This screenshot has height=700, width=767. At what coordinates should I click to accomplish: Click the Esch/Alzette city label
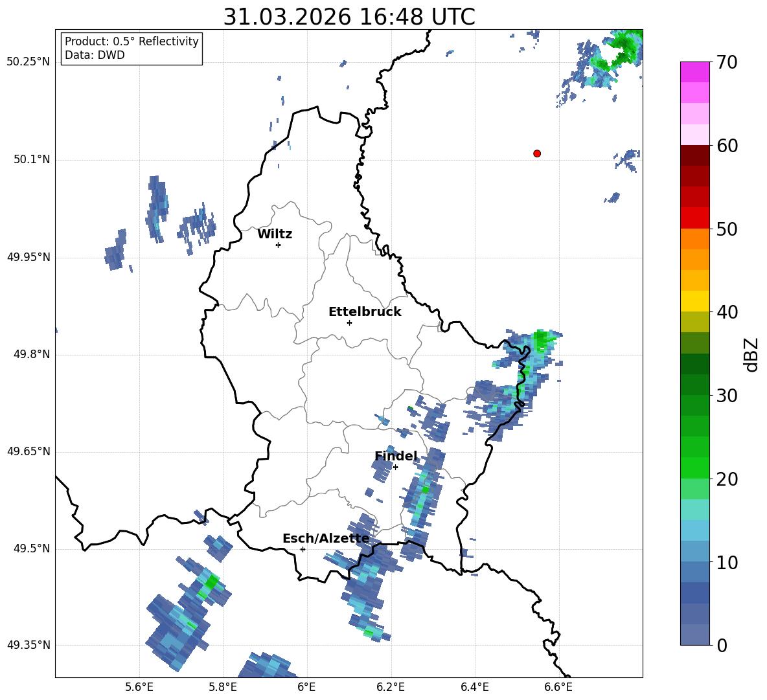326,539
